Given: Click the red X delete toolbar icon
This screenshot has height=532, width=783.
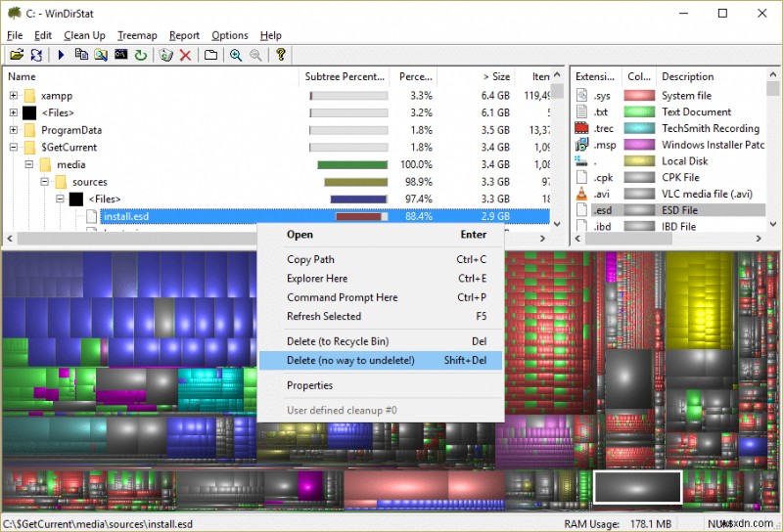Looking at the screenshot, I should tap(185, 56).
